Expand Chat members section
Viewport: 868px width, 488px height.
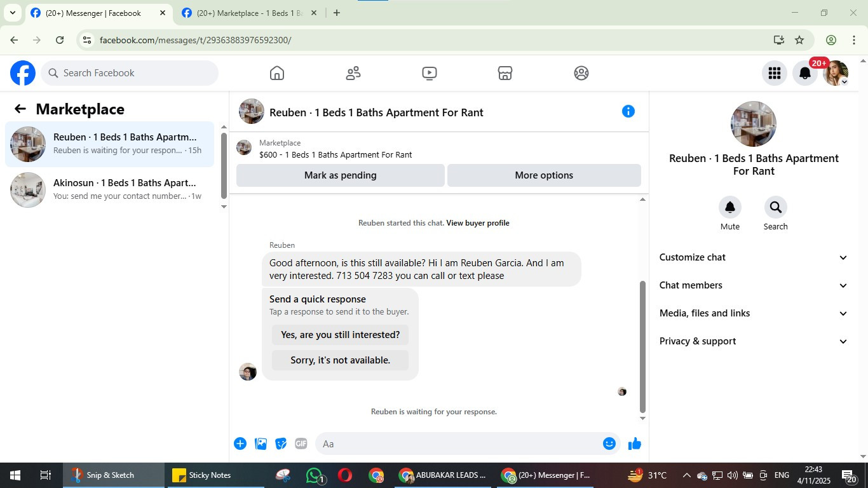[x=754, y=285]
